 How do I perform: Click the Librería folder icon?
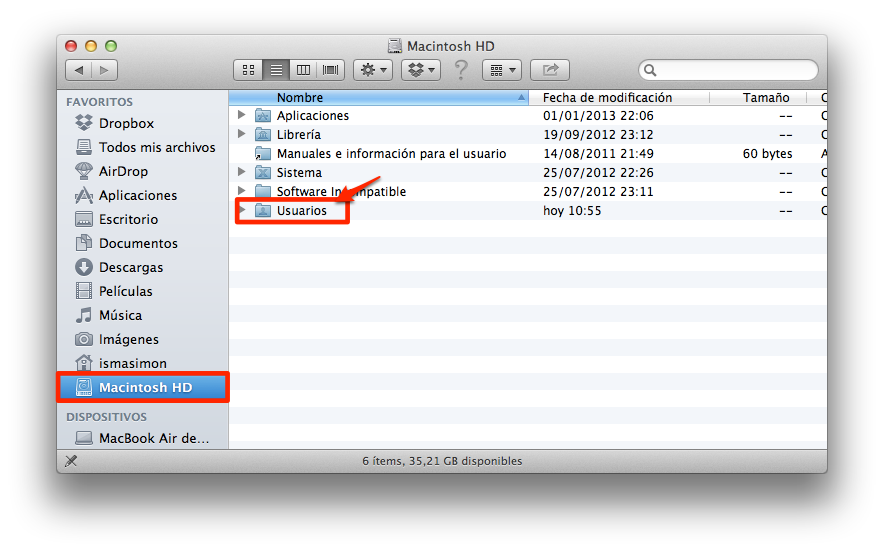(x=263, y=134)
